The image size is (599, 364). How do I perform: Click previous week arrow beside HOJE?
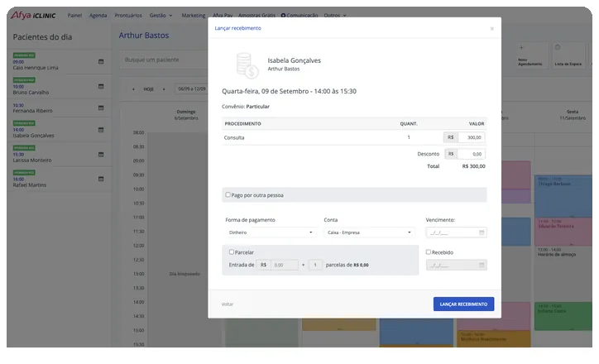(133, 89)
